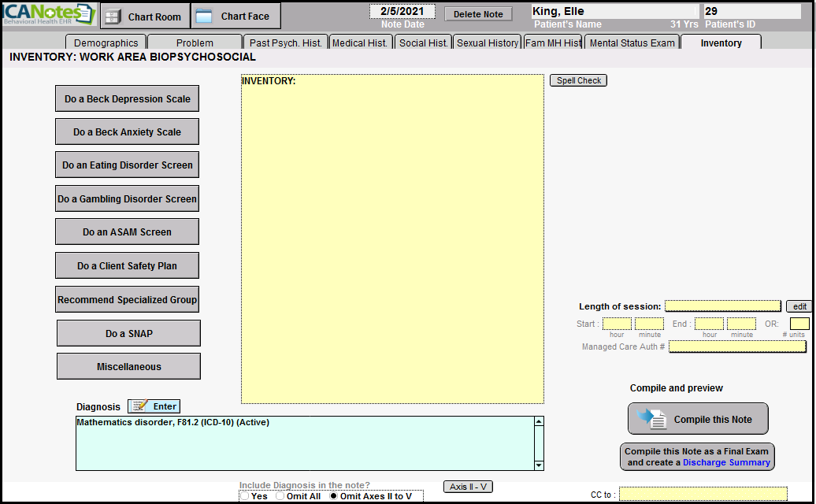Switch to the Demographics tab
Image resolution: width=816 pixels, height=504 pixels.
click(x=106, y=43)
